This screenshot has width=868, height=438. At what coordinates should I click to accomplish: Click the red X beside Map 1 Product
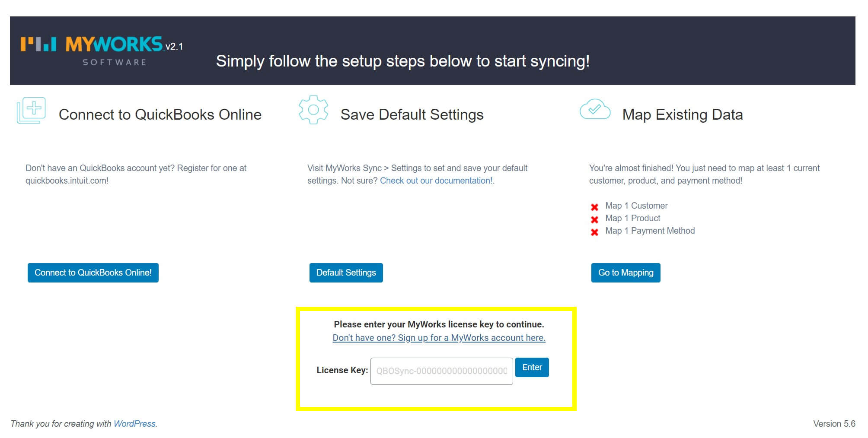pyautogui.click(x=595, y=219)
